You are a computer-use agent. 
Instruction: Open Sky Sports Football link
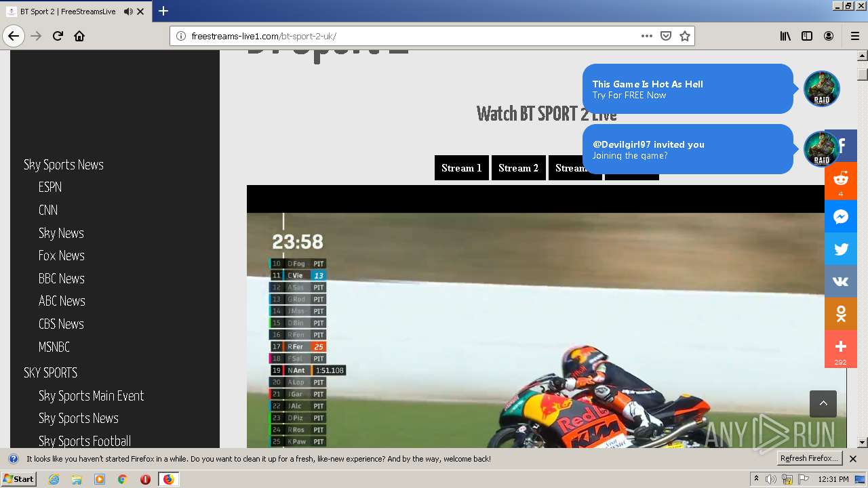(85, 441)
